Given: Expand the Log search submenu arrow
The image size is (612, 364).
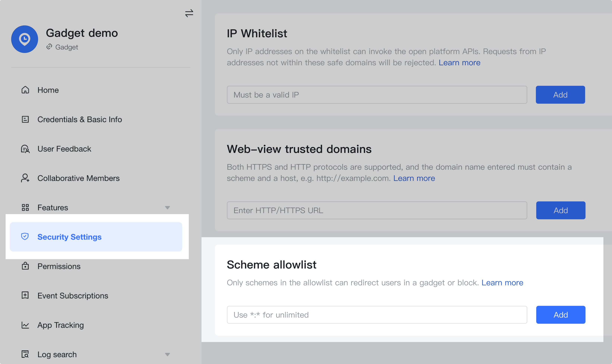Looking at the screenshot, I should pos(167,354).
